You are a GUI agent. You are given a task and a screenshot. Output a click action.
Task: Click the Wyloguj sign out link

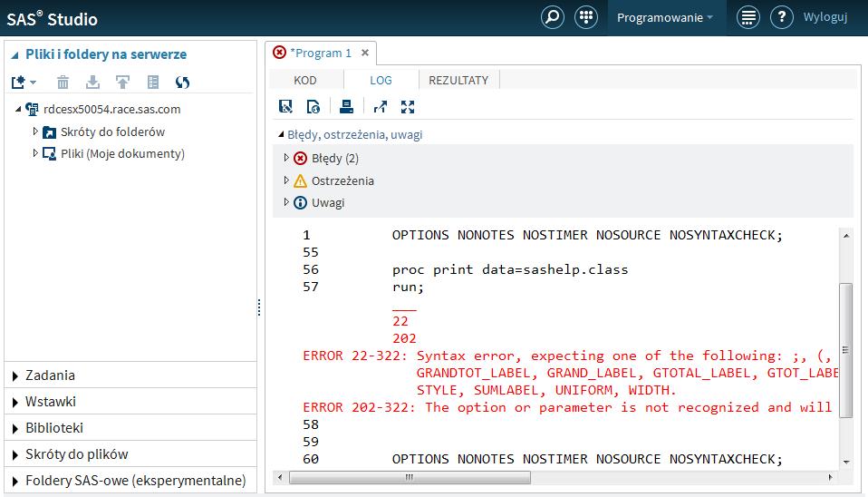tap(825, 17)
